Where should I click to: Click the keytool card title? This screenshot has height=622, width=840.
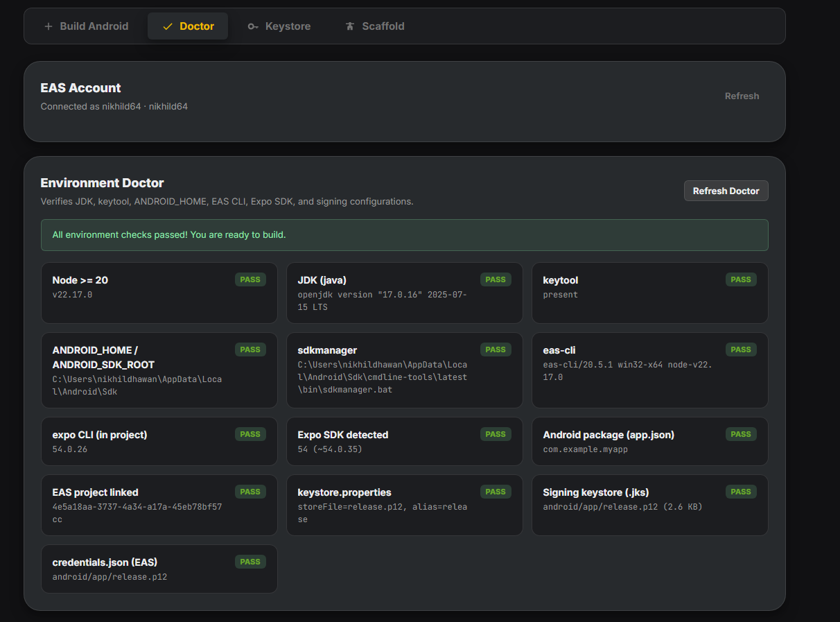[x=560, y=280]
